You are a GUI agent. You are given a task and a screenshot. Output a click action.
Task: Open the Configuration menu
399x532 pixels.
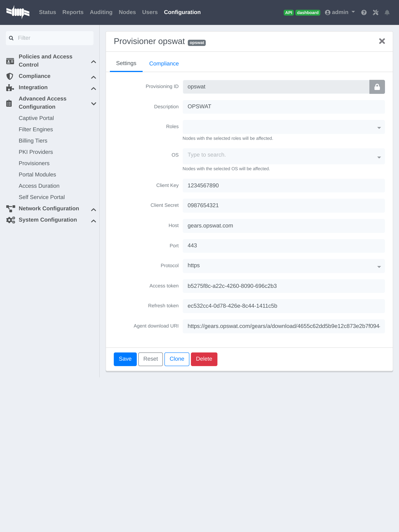click(182, 12)
